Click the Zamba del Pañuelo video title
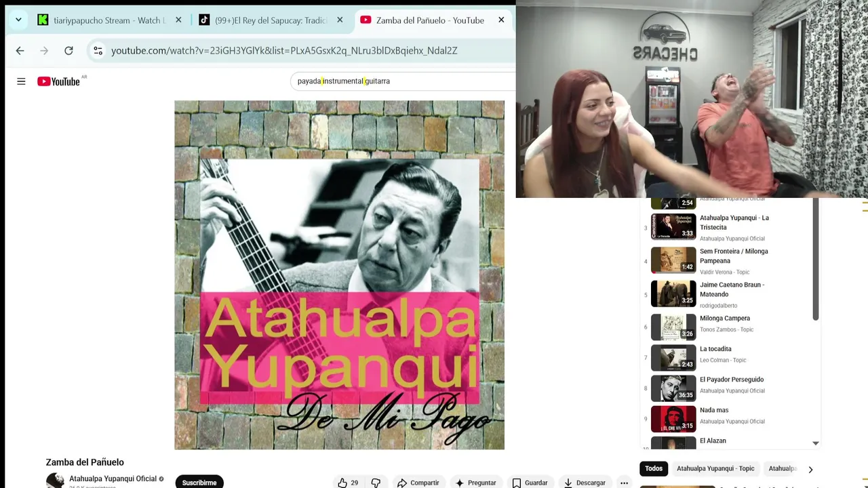Image resolution: width=868 pixels, height=488 pixels. pyautogui.click(x=85, y=462)
